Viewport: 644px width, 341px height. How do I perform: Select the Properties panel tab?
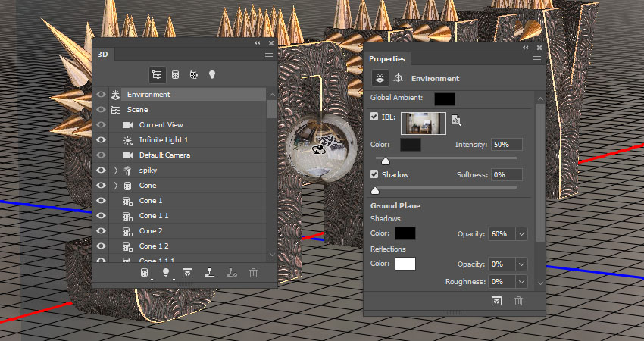387,59
